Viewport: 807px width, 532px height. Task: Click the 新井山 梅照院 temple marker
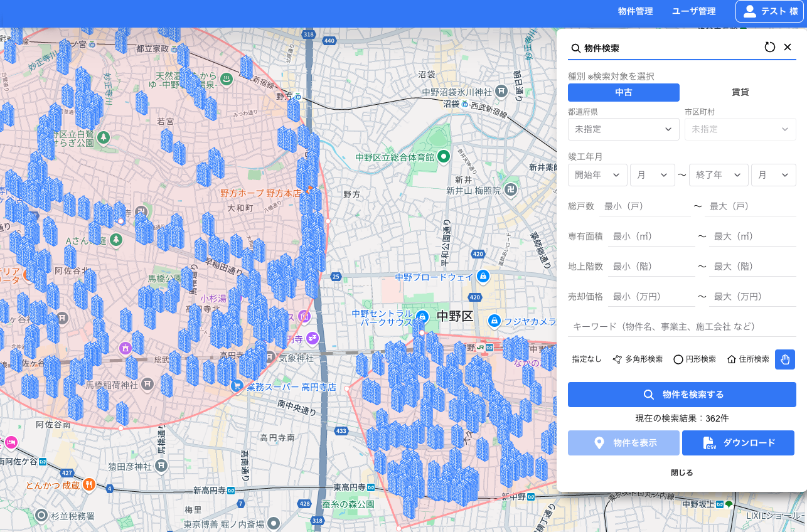click(511, 190)
